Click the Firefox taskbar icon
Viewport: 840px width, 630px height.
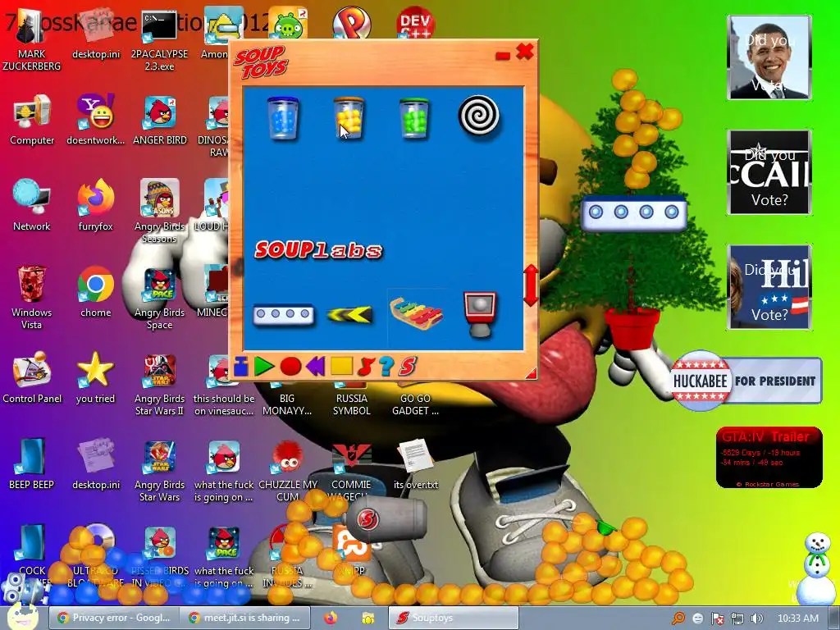click(x=331, y=618)
